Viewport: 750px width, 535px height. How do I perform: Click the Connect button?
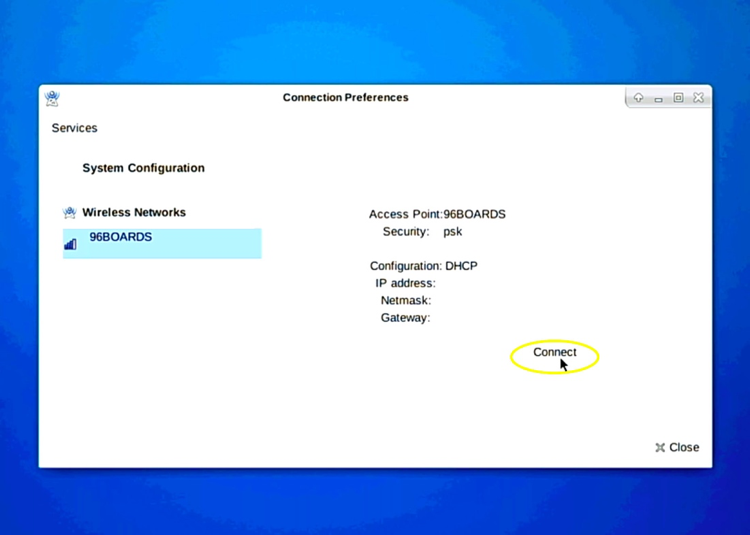tap(554, 353)
